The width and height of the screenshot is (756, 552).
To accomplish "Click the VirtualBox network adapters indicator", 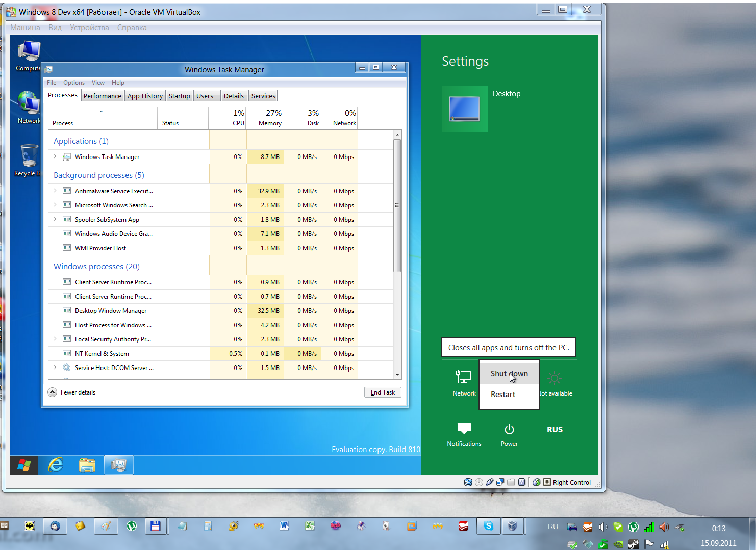I will click(500, 482).
